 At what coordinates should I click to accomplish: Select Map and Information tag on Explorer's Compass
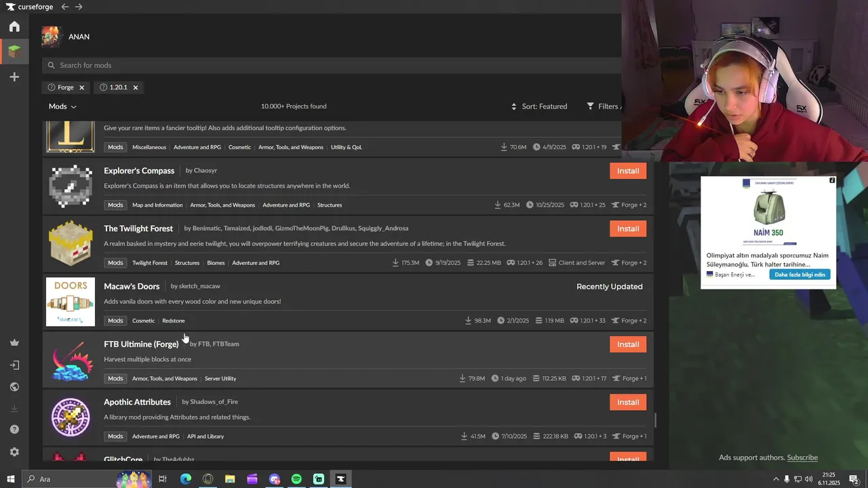(x=157, y=205)
